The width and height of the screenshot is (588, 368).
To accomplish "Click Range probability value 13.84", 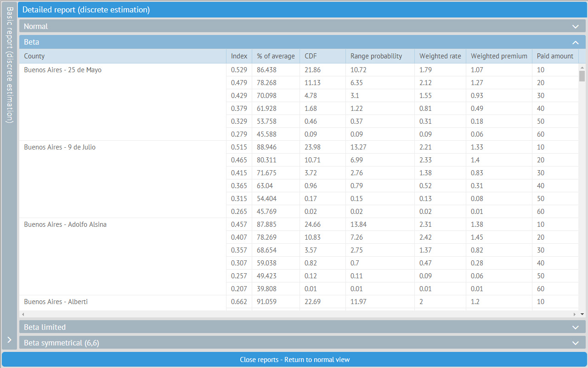I will click(x=359, y=224).
